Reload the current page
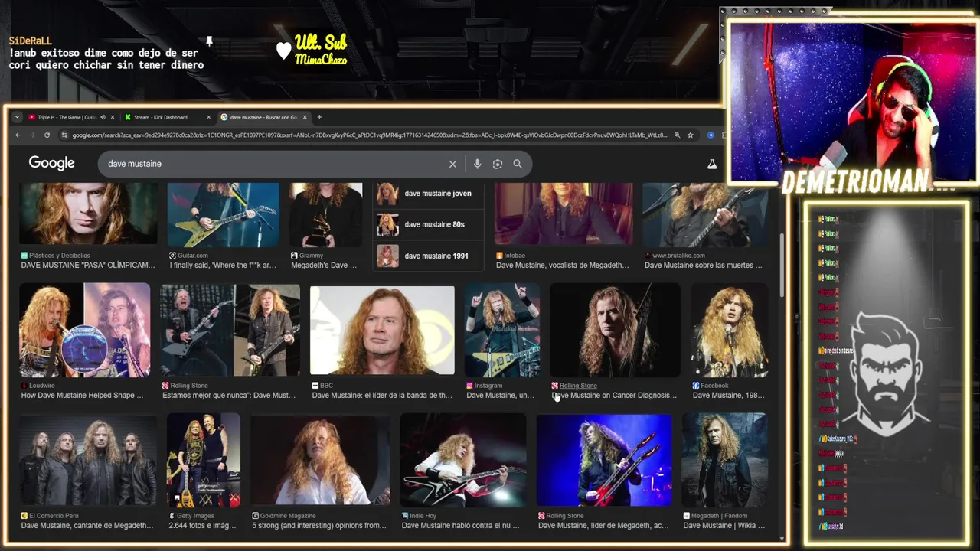Viewport: 980px width, 551px height. 47,135
